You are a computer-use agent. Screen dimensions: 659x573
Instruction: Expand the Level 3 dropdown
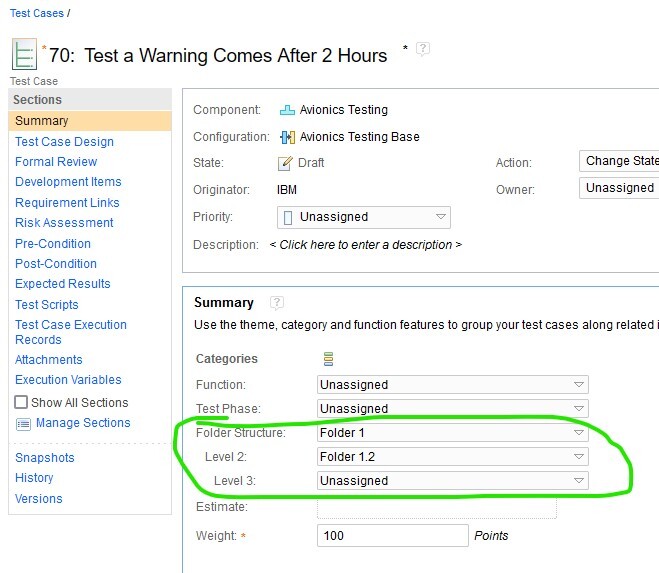[x=452, y=481]
